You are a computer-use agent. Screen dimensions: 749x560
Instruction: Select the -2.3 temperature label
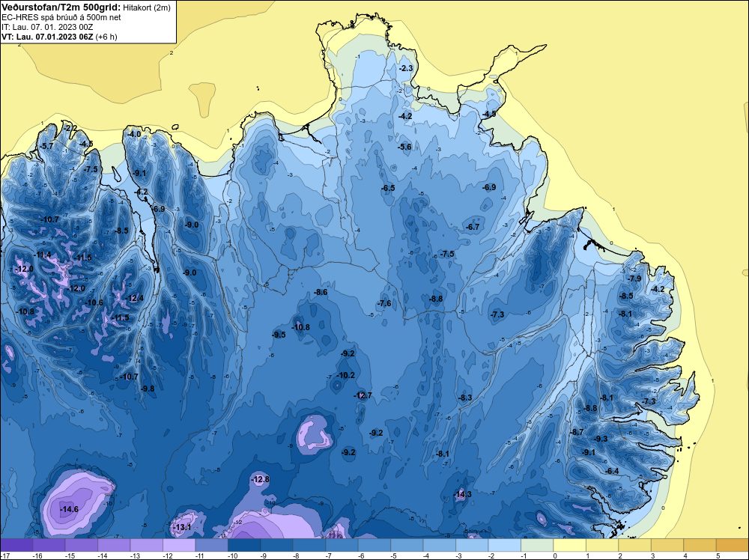tap(405, 69)
